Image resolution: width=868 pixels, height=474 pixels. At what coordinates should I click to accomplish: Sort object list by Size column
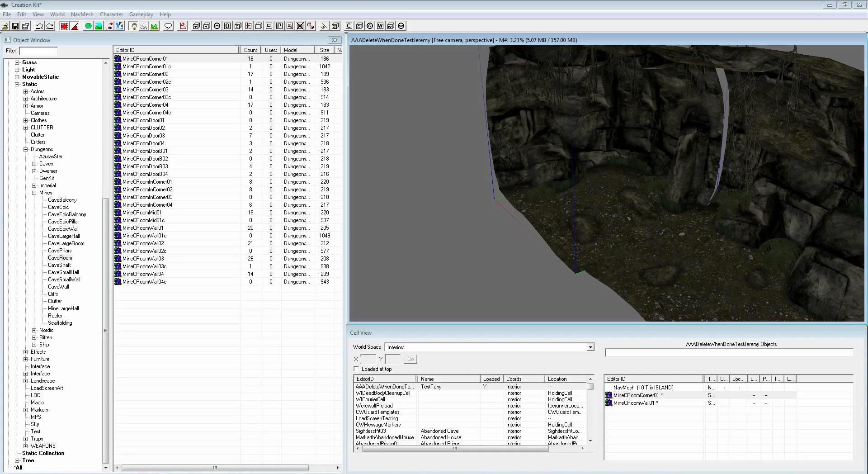(x=325, y=50)
